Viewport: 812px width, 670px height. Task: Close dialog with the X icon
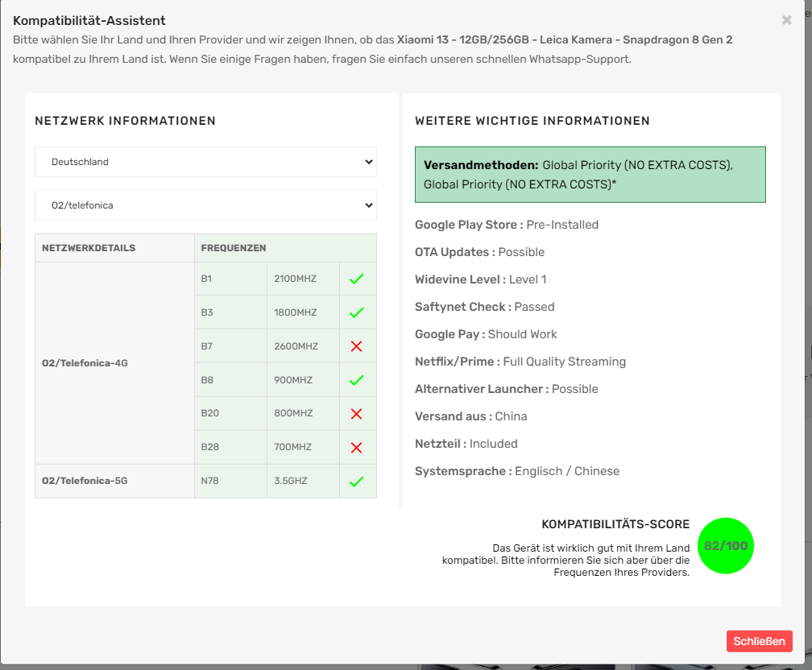tap(786, 20)
